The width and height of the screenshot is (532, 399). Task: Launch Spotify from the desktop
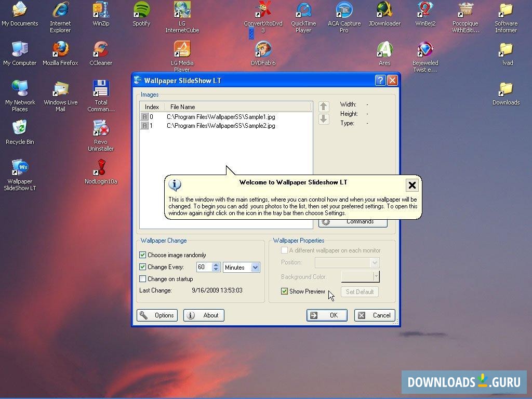[141, 13]
